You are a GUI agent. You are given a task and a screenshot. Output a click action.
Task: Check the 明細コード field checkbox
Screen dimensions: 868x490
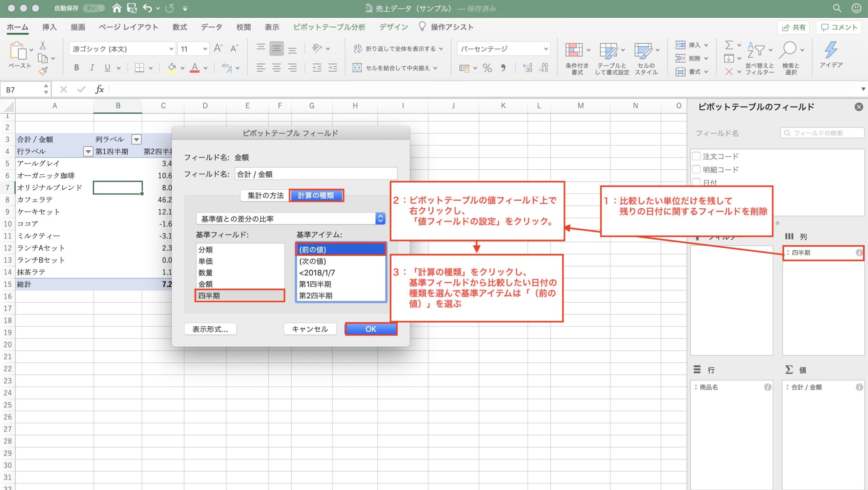(696, 169)
